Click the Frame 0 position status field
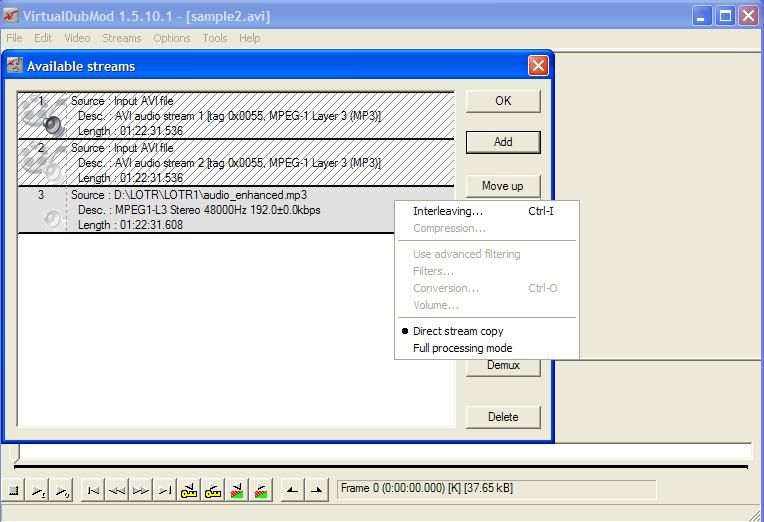764x522 pixels. coord(496,488)
